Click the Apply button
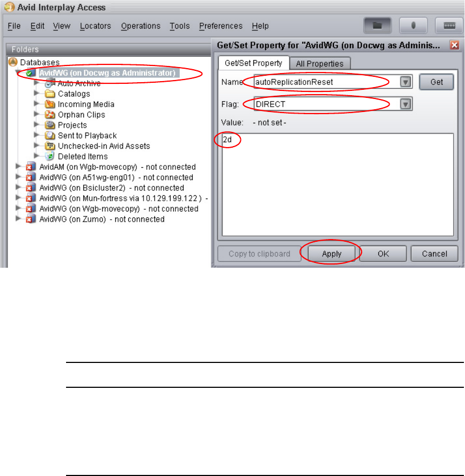 coord(332,254)
